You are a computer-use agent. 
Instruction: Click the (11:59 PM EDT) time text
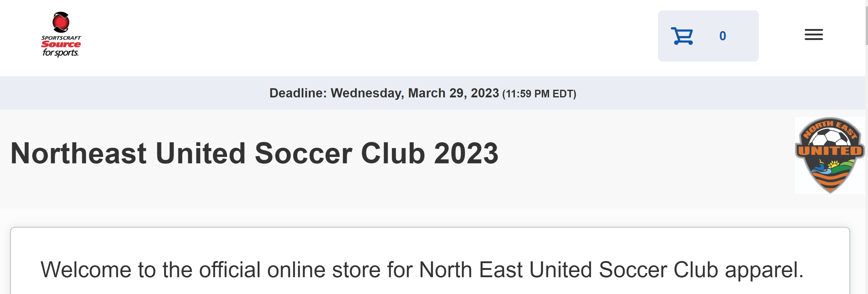pyautogui.click(x=539, y=94)
